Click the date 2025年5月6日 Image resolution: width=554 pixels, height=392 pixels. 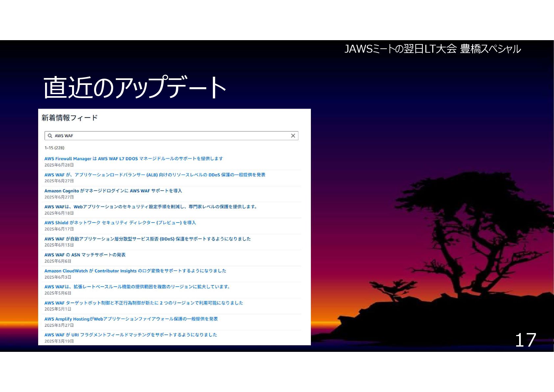(58, 293)
